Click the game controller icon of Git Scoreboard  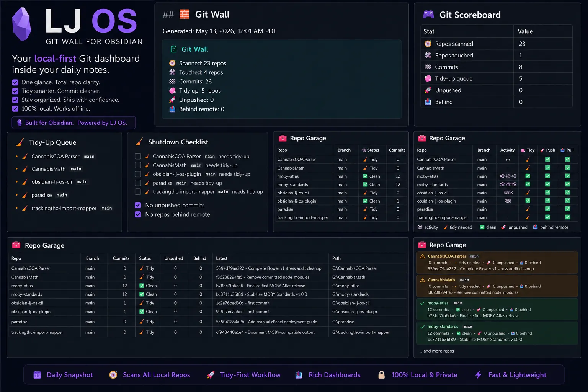(428, 15)
